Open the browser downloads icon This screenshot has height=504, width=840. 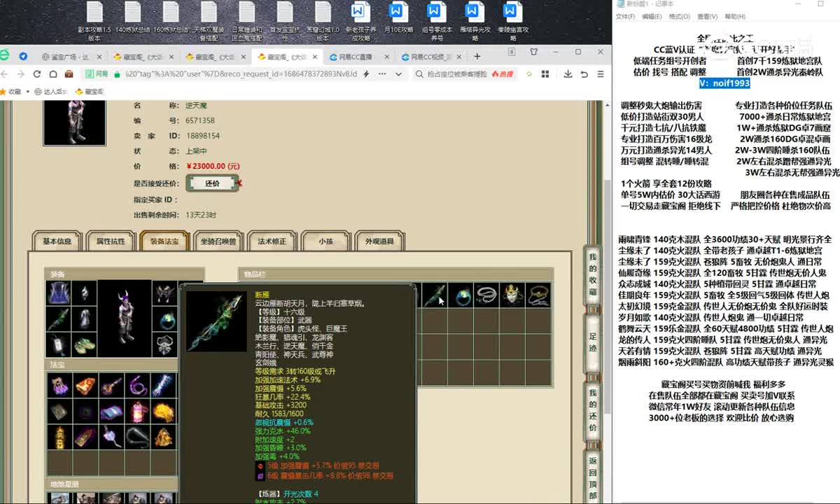[x=566, y=73]
